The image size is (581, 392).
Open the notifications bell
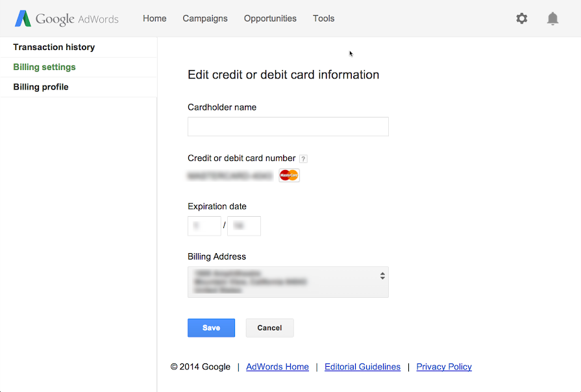pyautogui.click(x=552, y=19)
